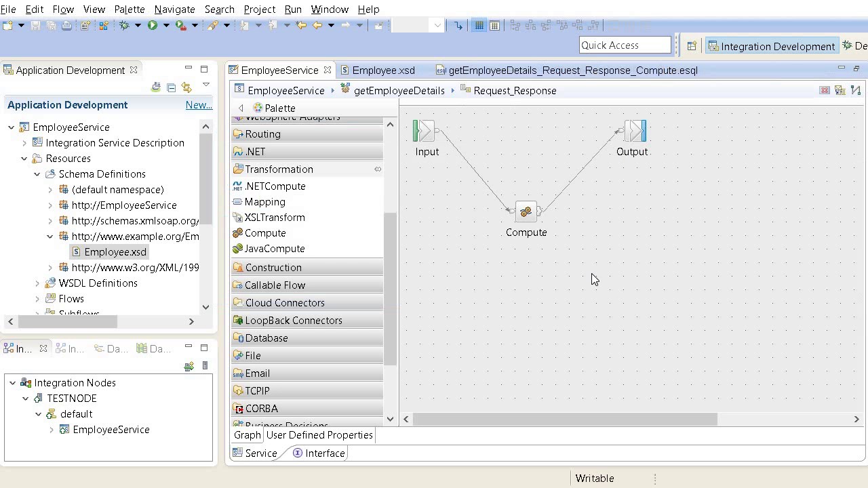Click the New... link
The image size is (868, 488).
pos(199,105)
